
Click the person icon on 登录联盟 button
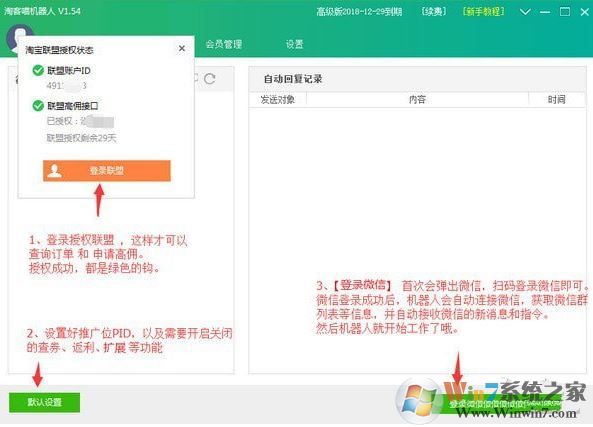55,171
